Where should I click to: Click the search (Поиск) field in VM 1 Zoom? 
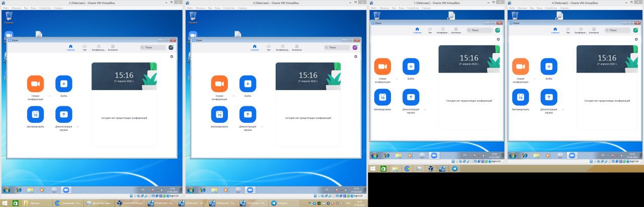pos(480,31)
